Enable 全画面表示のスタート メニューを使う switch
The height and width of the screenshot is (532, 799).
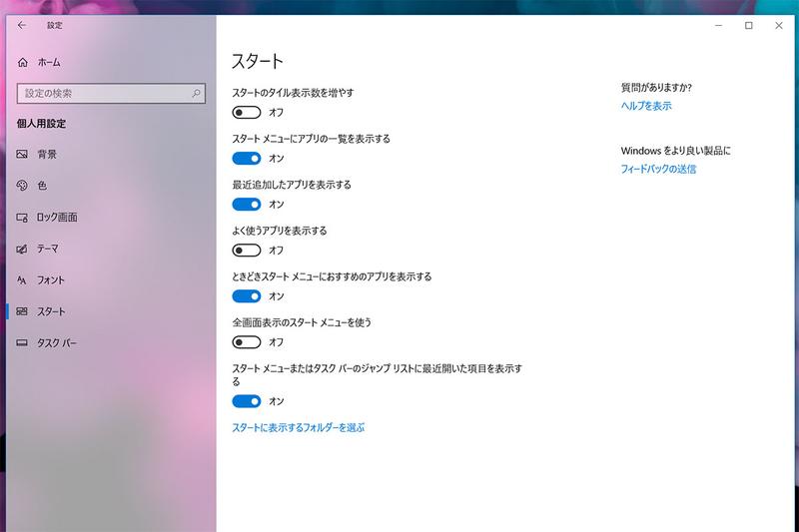tap(247, 342)
